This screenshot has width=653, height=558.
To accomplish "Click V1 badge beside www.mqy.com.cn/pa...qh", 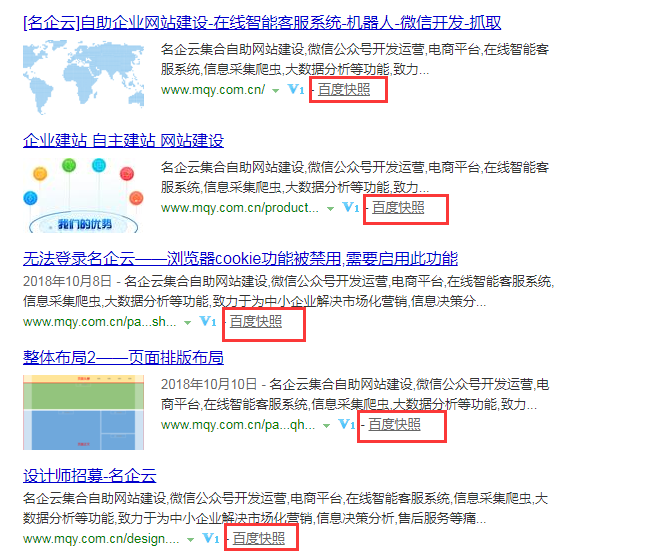I will point(347,424).
